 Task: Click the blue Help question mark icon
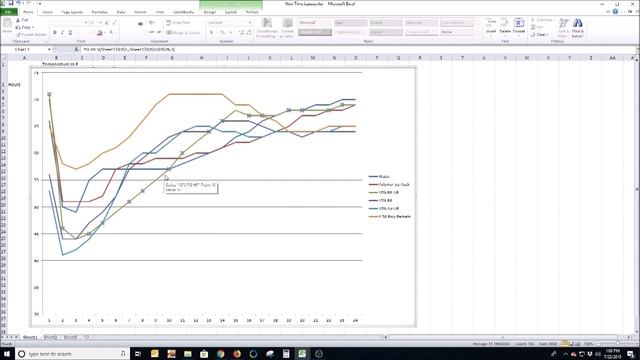click(x=615, y=12)
